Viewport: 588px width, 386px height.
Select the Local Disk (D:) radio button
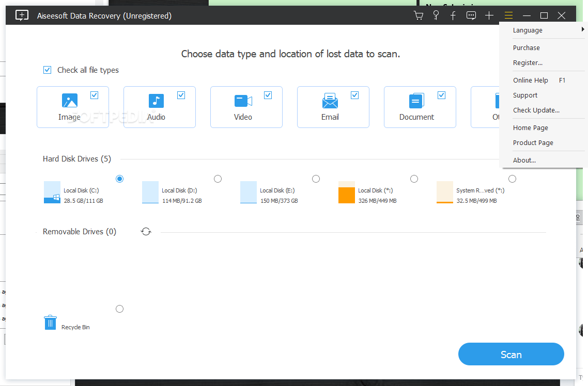218,179
